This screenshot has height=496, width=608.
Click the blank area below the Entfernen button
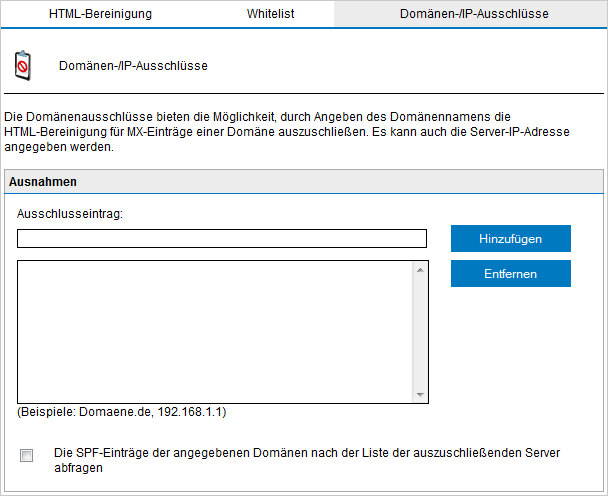point(510,340)
